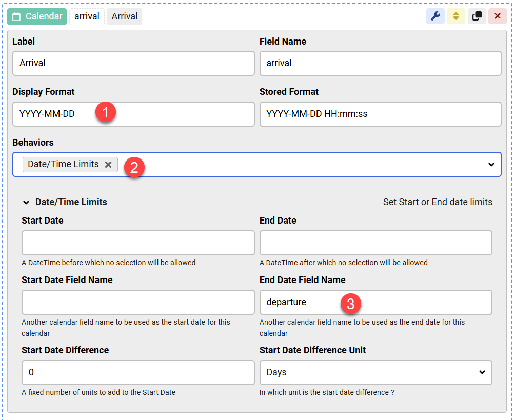The width and height of the screenshot is (515, 420).
Task: Edit the Start Date Difference value 0
Action: coord(137,372)
